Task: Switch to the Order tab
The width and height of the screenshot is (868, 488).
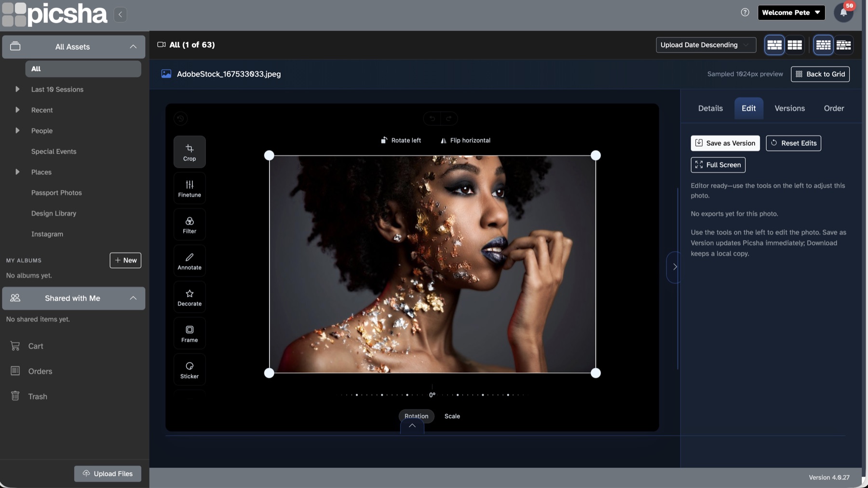Action: (x=834, y=108)
